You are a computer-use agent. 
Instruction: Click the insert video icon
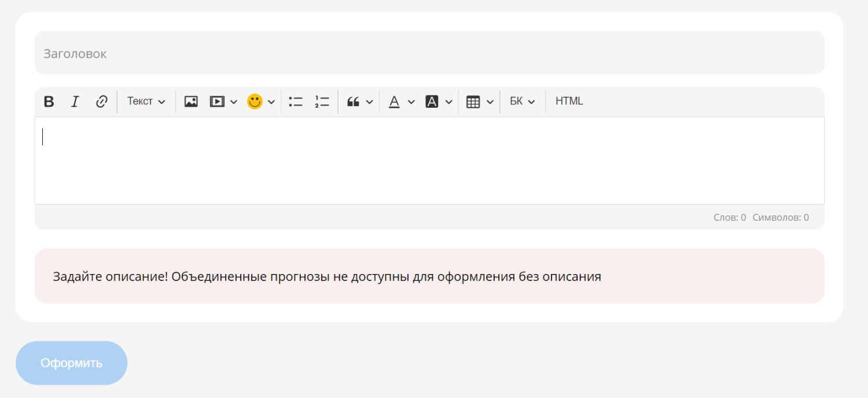coord(217,102)
